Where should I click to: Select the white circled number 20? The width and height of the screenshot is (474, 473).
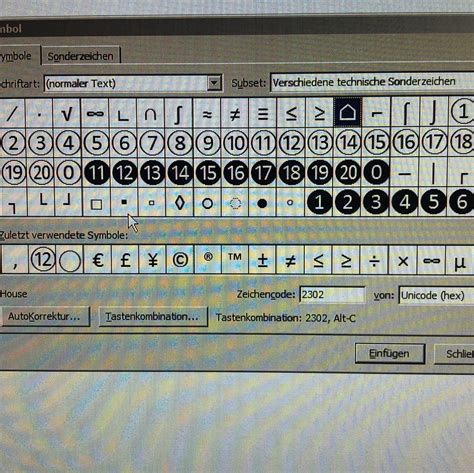40,173
